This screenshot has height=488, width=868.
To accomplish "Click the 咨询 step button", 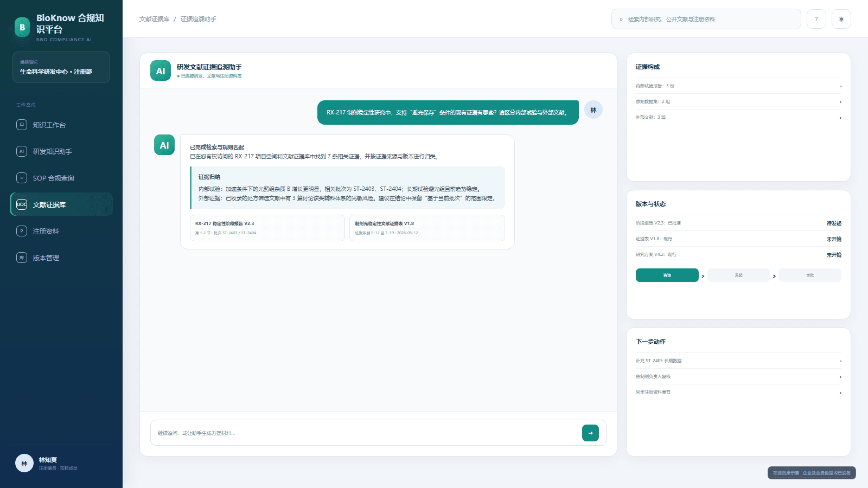I will [x=667, y=275].
